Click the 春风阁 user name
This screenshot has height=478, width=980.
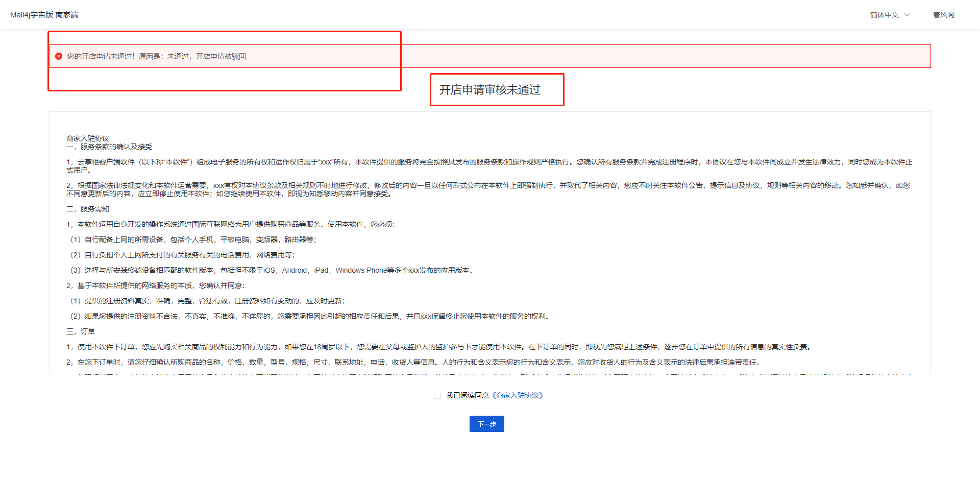coord(943,15)
